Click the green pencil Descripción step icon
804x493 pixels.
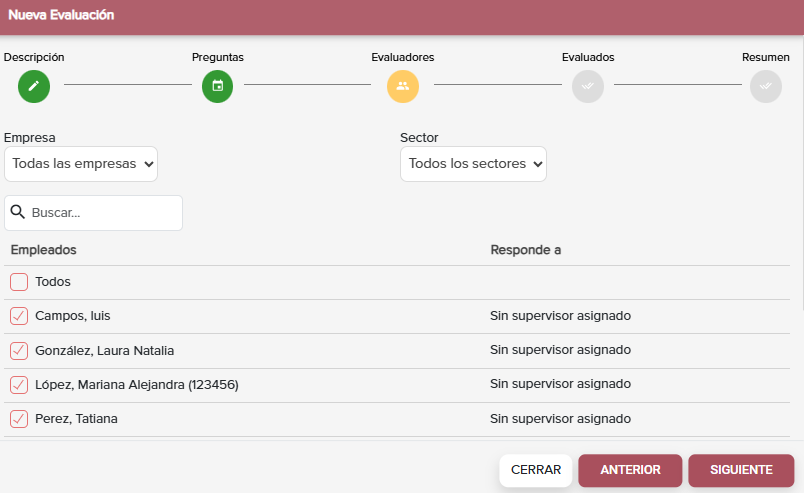coord(34,86)
